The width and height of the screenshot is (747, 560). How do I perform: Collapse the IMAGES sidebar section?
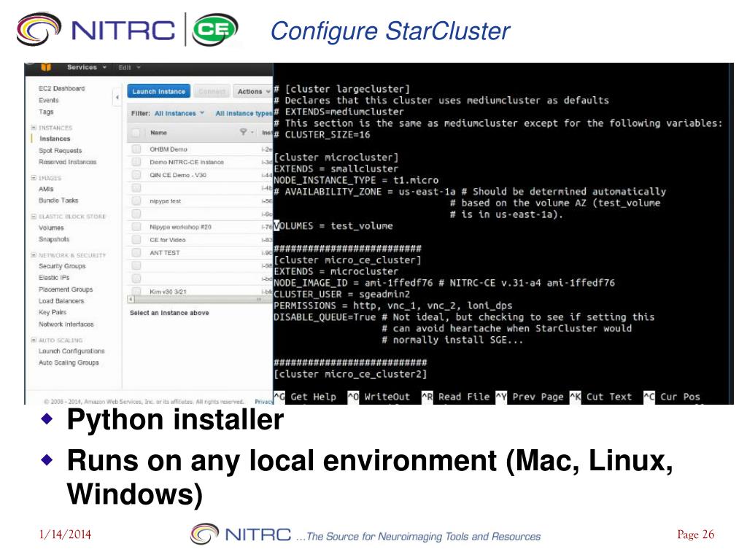click(x=34, y=178)
